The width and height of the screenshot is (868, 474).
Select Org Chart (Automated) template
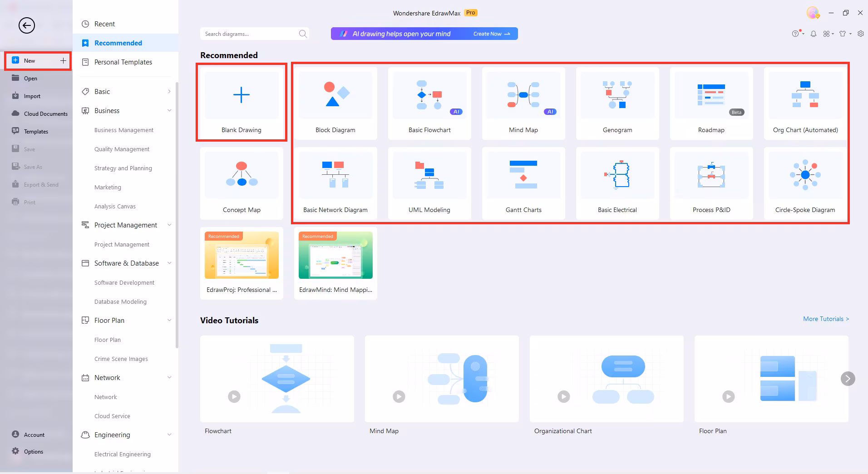coord(805,103)
